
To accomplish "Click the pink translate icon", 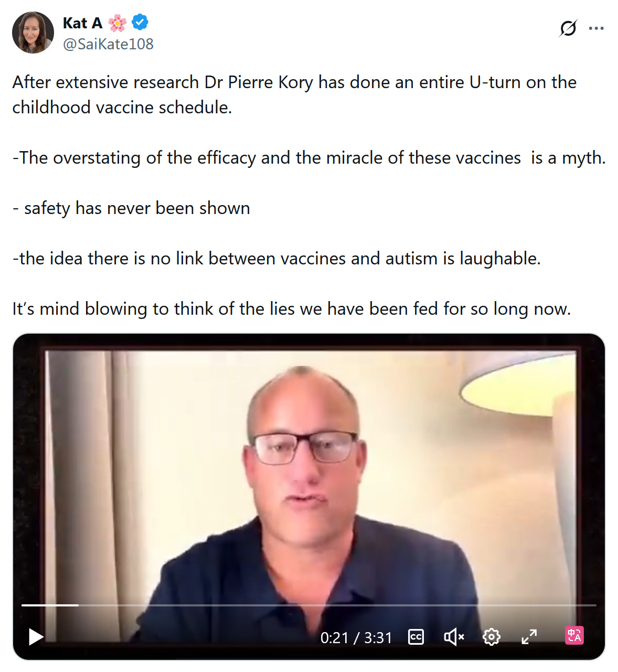I will coord(574,635).
